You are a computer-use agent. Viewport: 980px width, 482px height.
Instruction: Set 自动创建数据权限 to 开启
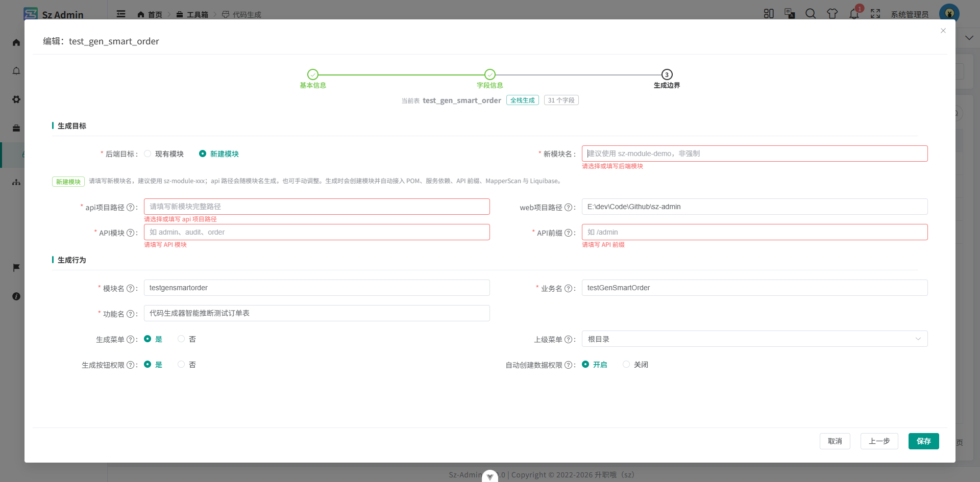(x=595, y=364)
